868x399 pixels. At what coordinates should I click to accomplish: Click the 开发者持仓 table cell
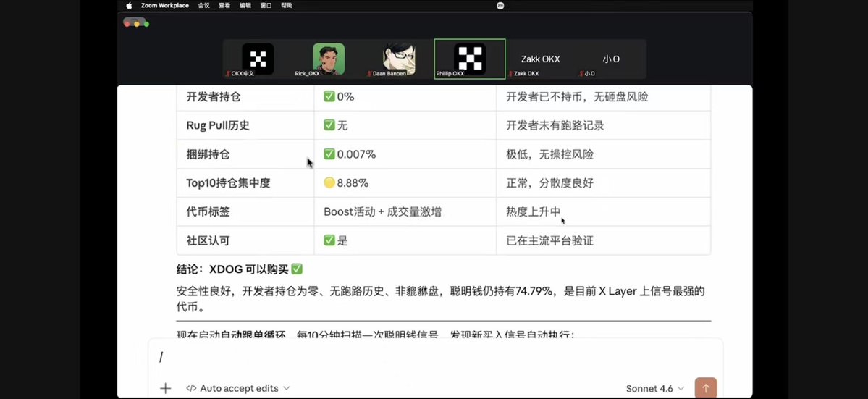click(245, 97)
